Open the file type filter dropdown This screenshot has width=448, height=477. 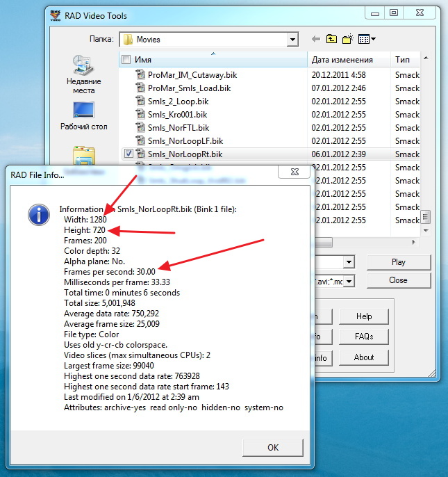[349, 282]
